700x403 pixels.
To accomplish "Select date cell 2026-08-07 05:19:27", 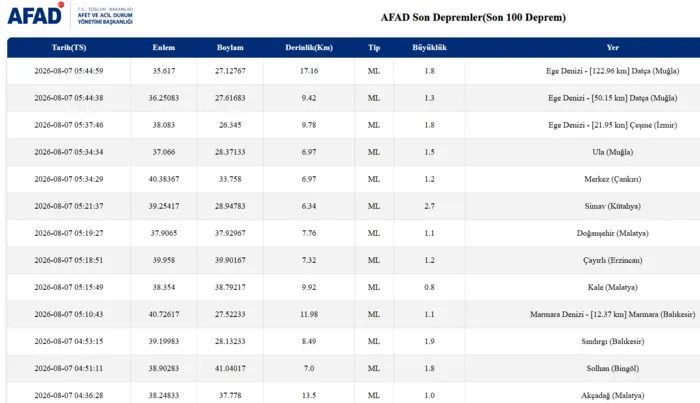I will click(x=69, y=233).
